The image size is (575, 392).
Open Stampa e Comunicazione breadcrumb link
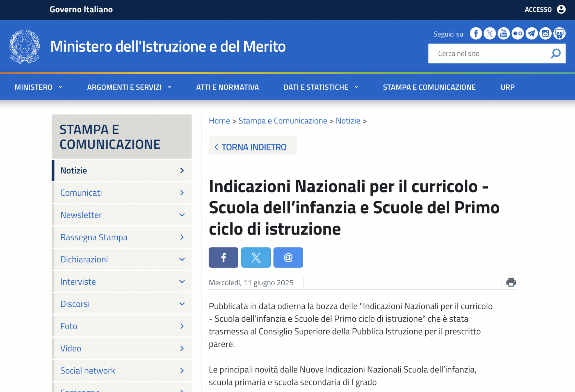(283, 121)
